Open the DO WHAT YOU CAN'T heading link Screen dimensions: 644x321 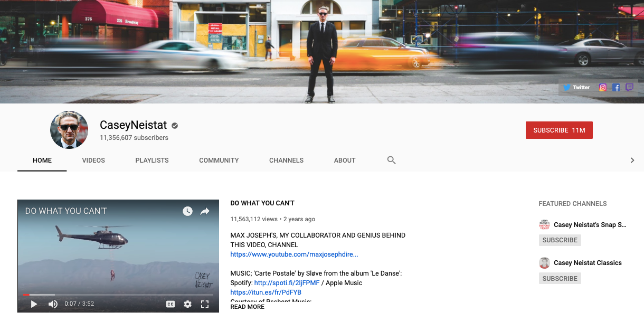coord(262,203)
